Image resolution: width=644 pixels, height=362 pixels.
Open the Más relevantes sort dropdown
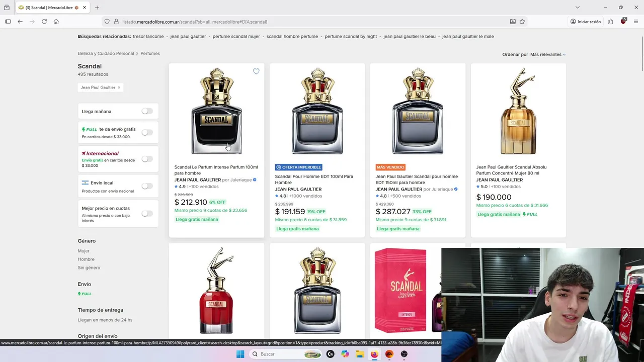click(x=548, y=54)
